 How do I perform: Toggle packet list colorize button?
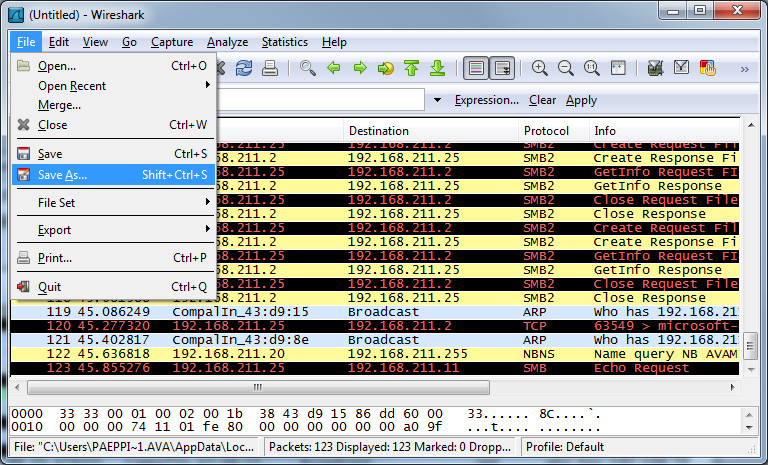[476, 69]
